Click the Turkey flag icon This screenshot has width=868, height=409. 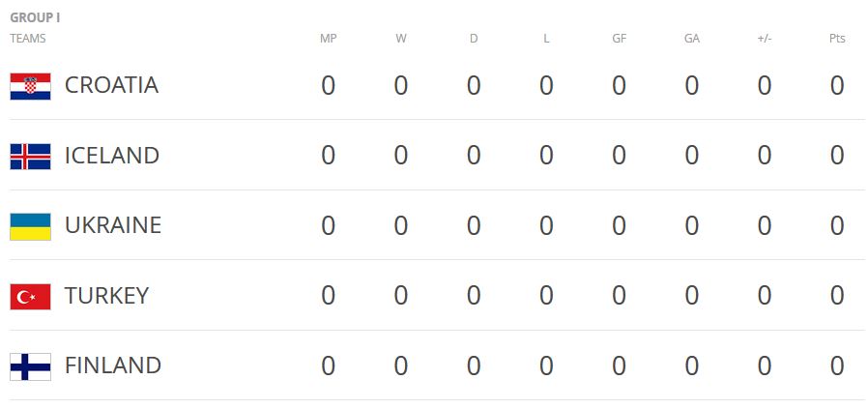(30, 297)
